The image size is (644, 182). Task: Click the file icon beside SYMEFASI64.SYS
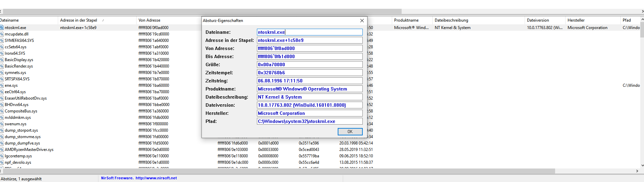(x=2, y=41)
